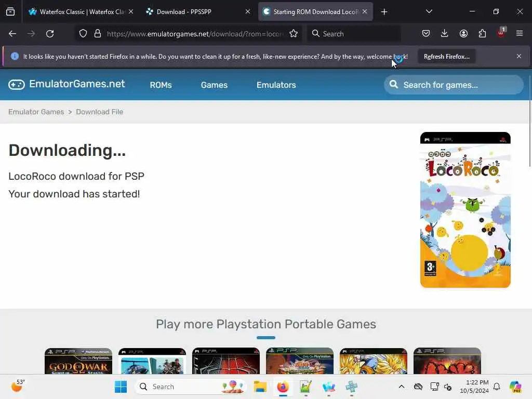
Task: Open the Windows Start menu
Action: point(121,387)
